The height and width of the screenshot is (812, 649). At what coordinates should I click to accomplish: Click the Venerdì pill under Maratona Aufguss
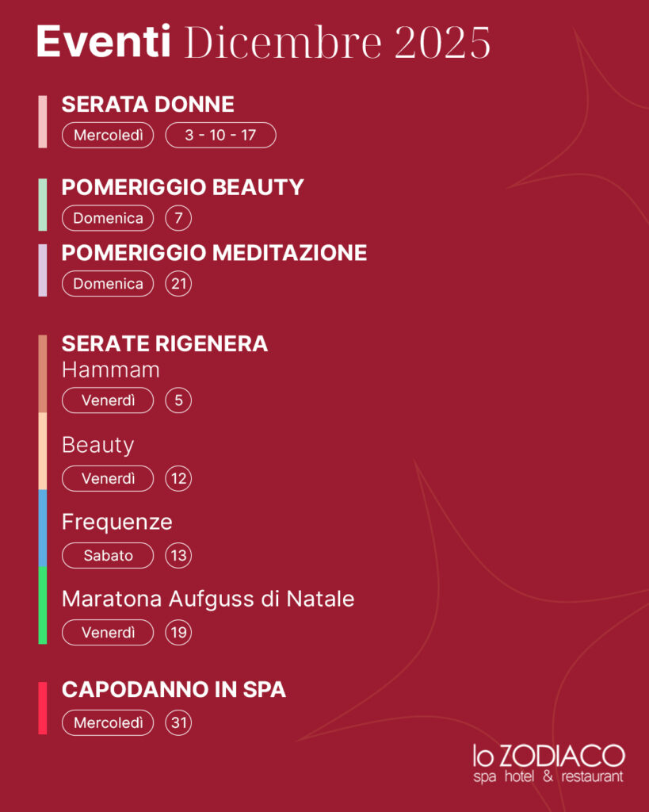[x=108, y=633]
